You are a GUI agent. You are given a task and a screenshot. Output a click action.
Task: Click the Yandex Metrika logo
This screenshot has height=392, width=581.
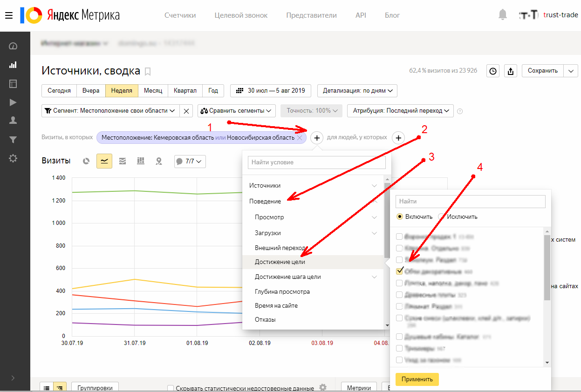70,15
